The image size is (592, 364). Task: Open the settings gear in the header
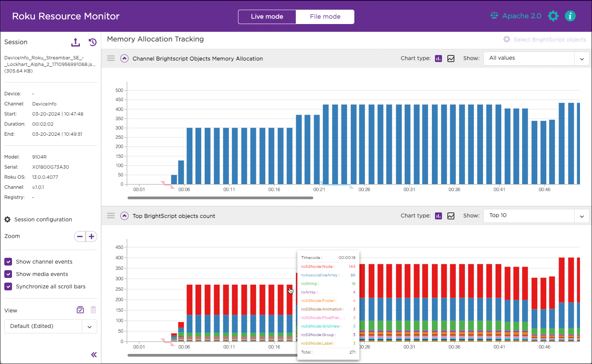click(x=553, y=16)
